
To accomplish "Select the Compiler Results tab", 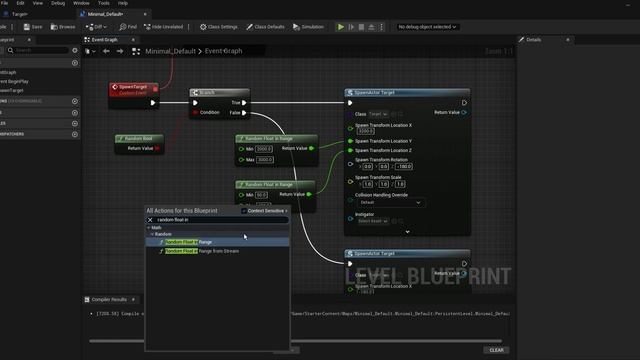I will tap(109, 300).
